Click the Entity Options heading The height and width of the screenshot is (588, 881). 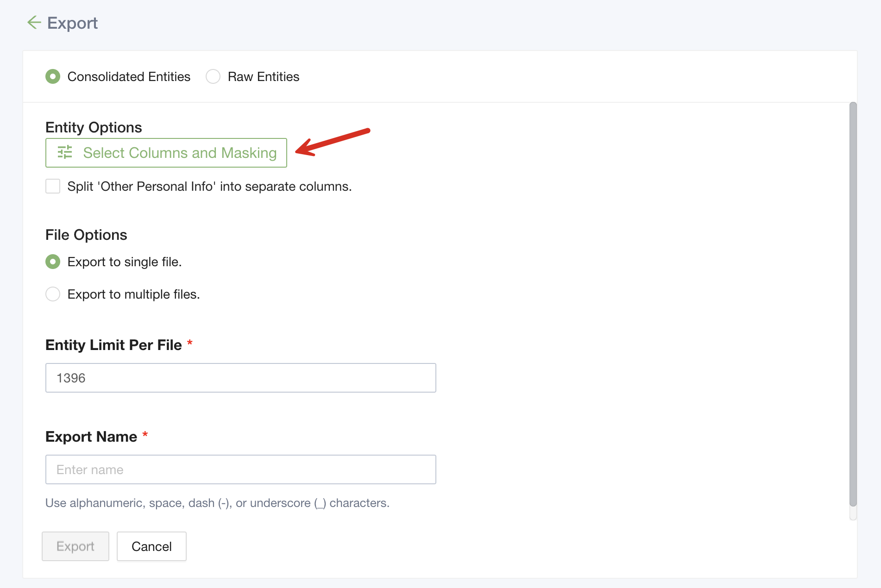coord(94,127)
